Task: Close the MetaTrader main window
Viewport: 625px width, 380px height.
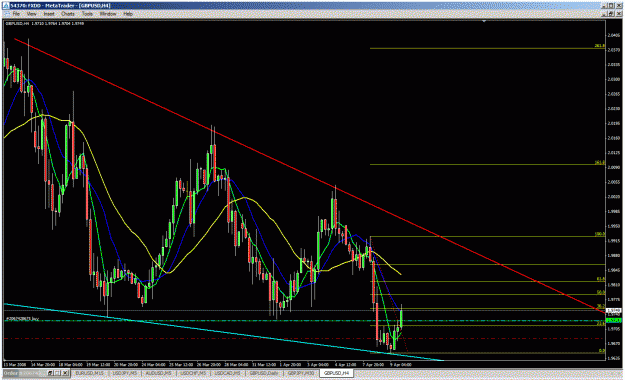Action: point(619,5)
